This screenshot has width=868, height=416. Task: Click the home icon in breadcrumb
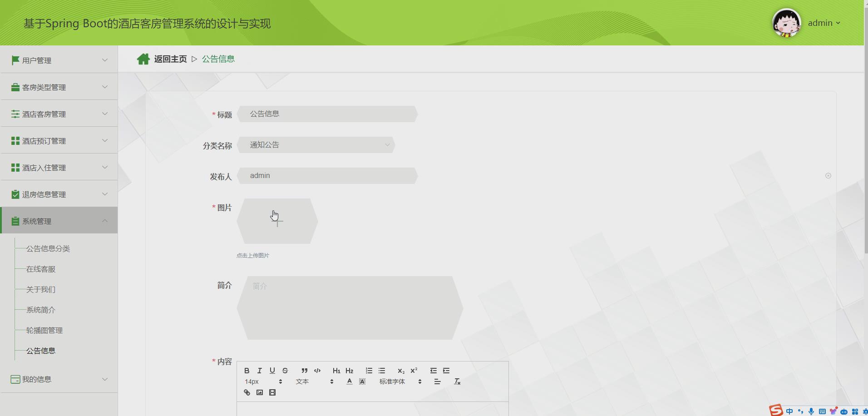pyautogui.click(x=143, y=59)
